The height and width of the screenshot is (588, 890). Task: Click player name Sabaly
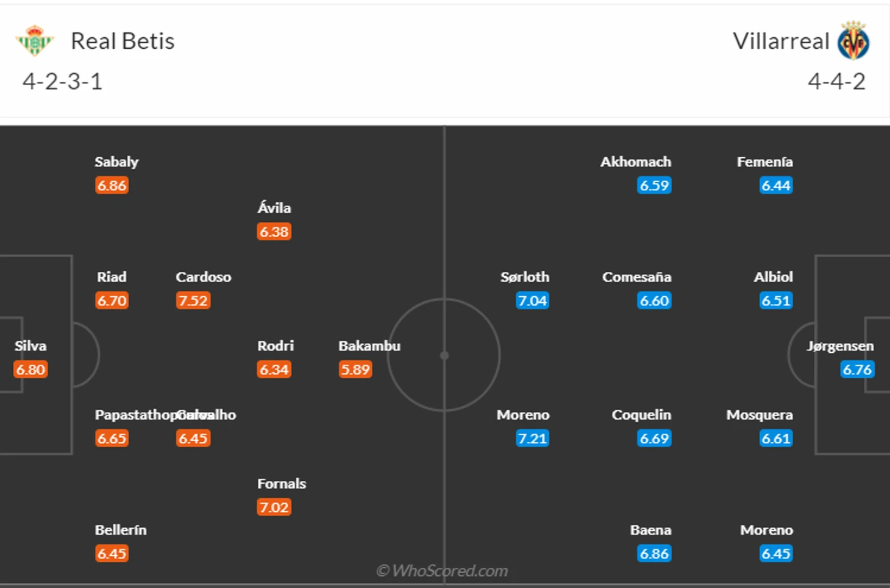[116, 161]
